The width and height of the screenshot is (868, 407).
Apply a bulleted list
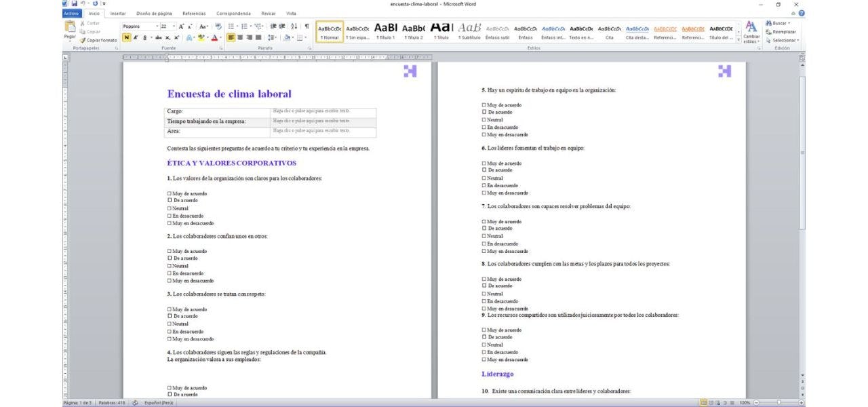pos(231,26)
